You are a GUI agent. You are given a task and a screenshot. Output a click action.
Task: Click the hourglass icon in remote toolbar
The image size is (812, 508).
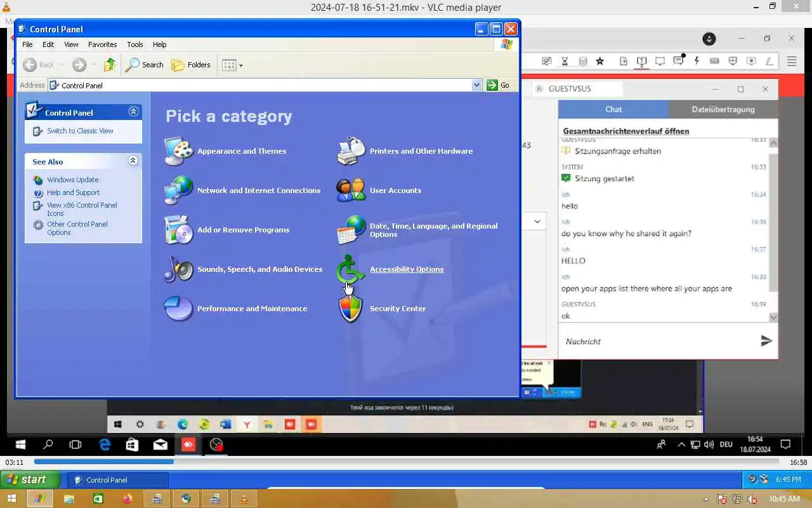(565, 61)
